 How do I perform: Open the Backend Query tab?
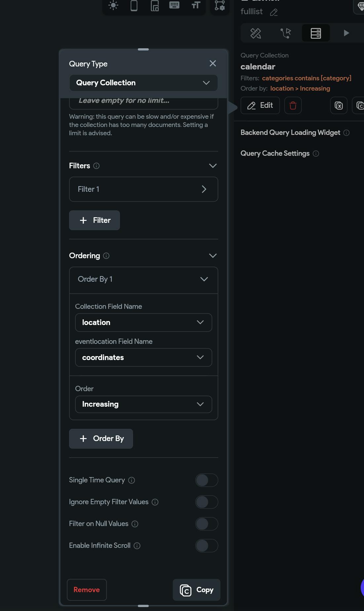tap(316, 33)
